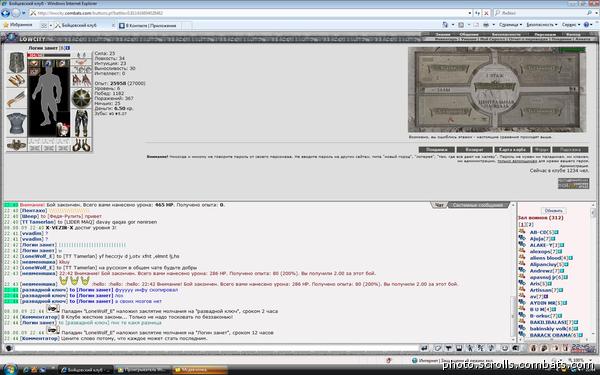Open the Страница dropdown in IE toolbar
This screenshot has height=375, width=600.
click(510, 24)
